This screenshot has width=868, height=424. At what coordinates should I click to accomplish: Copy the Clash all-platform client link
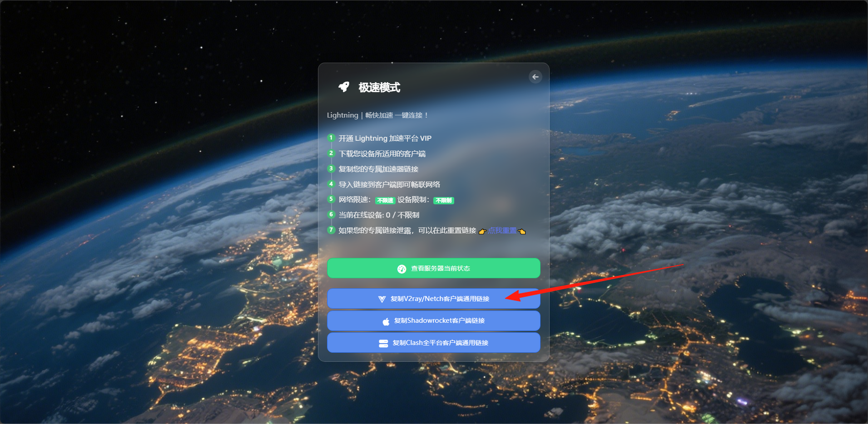(x=434, y=343)
